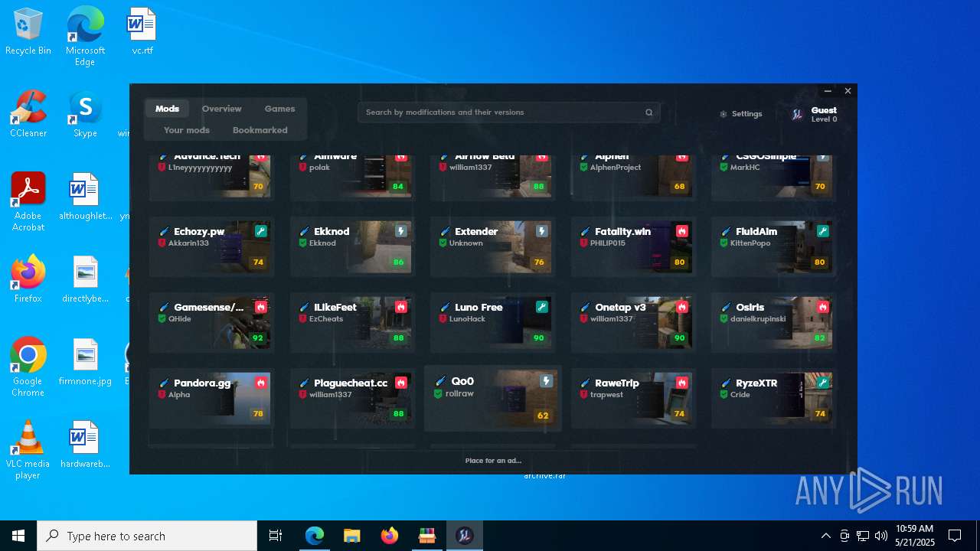Click the red shield next to Akkarin133
This screenshot has width=980, height=551.
162,243
